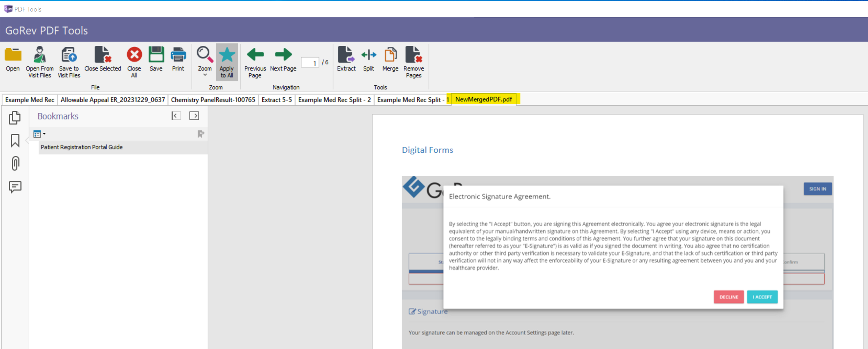The width and height of the screenshot is (868, 349).
Task: Click the I ACCEPT button
Action: pyautogui.click(x=762, y=297)
